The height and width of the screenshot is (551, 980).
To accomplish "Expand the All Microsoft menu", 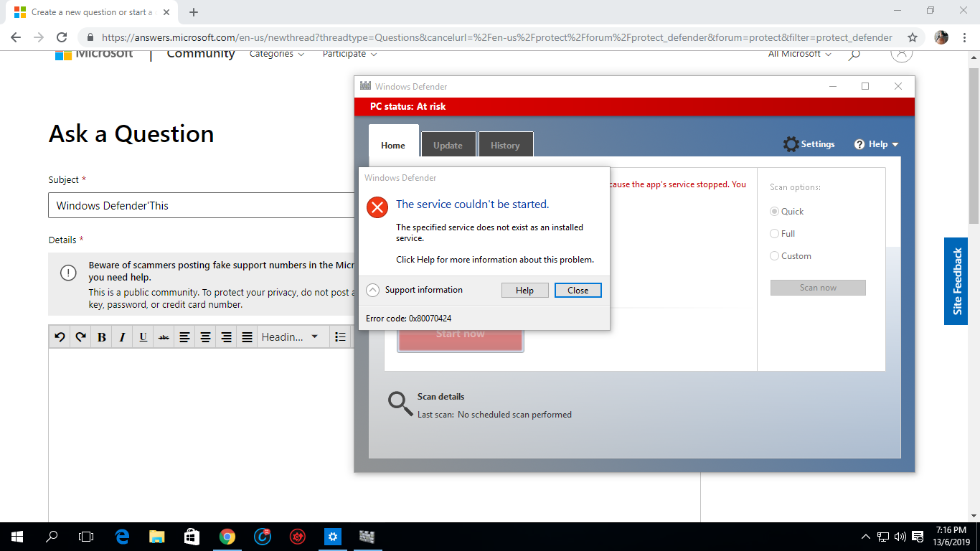I will (x=800, y=54).
